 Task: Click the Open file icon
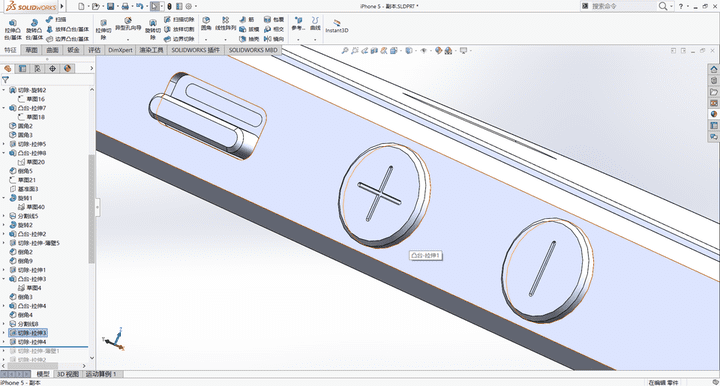95,6
